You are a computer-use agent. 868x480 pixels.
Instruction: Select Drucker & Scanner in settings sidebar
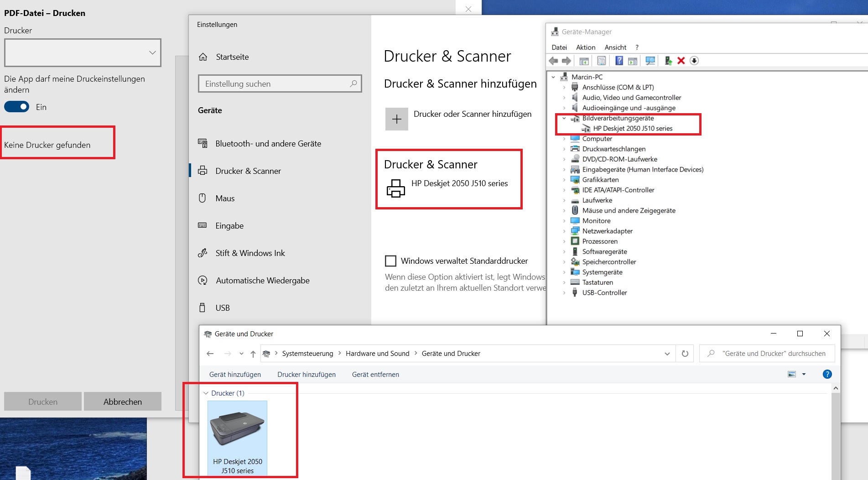[280, 171]
